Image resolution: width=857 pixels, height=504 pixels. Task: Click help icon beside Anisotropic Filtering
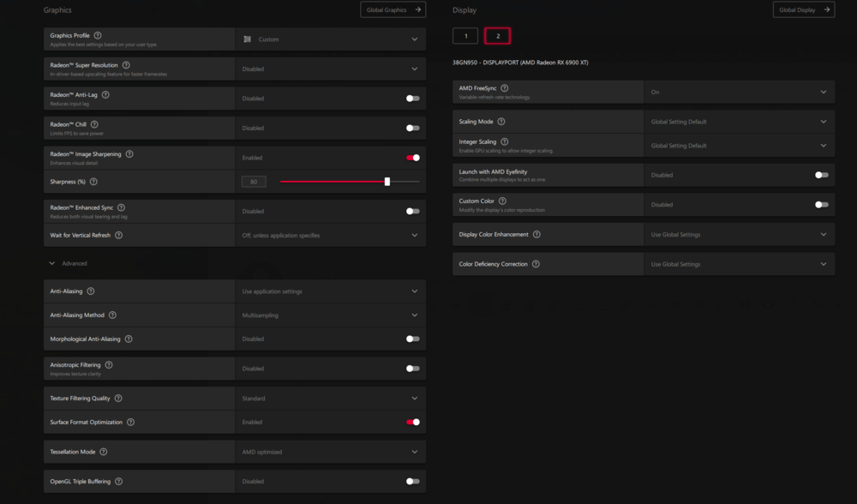[x=109, y=364]
